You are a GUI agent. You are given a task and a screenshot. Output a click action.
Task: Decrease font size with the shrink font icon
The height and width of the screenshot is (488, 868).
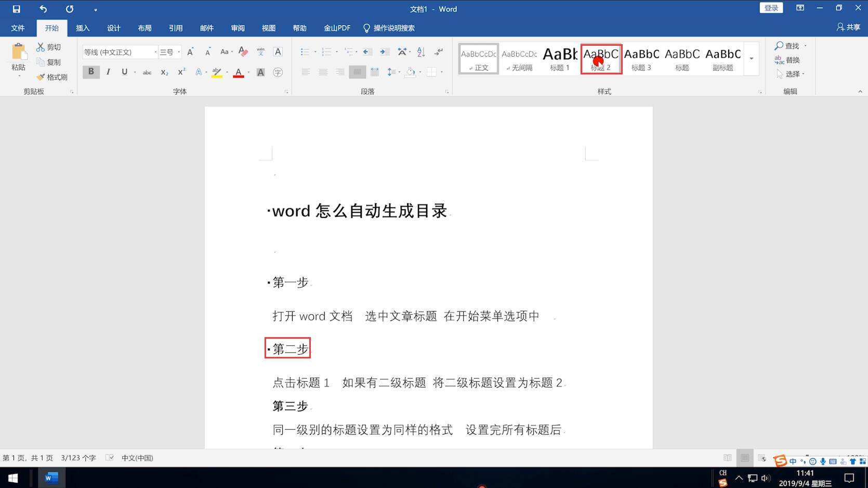coord(207,52)
